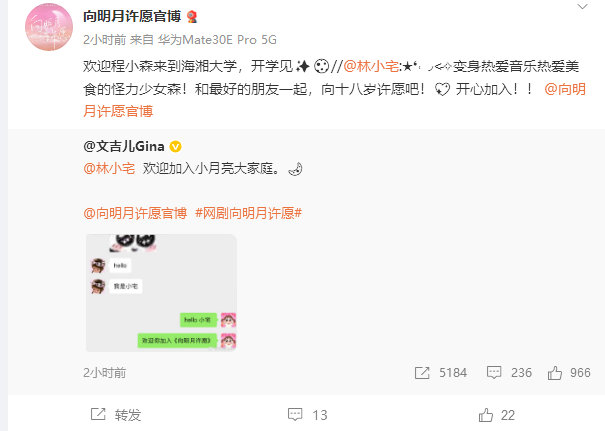Open the 2小时前 timestamp of original post

point(105,373)
